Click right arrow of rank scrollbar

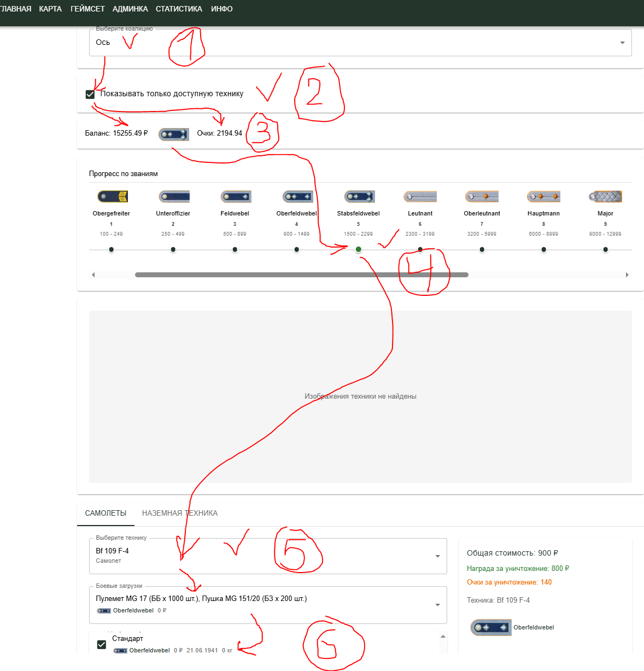click(627, 275)
